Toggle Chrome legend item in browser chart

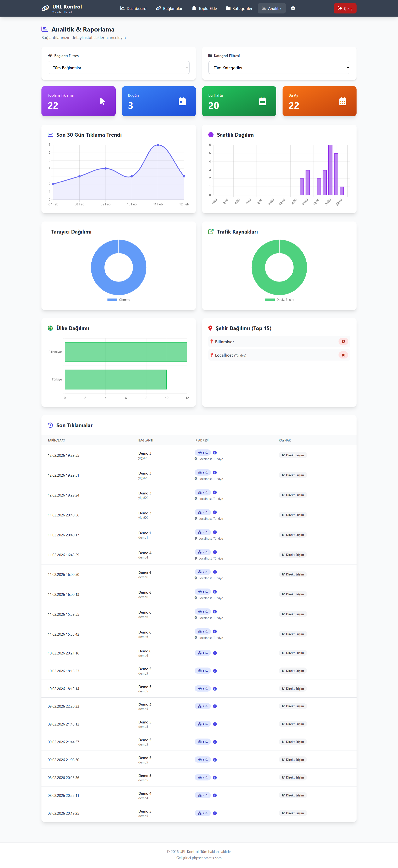pyautogui.click(x=119, y=300)
